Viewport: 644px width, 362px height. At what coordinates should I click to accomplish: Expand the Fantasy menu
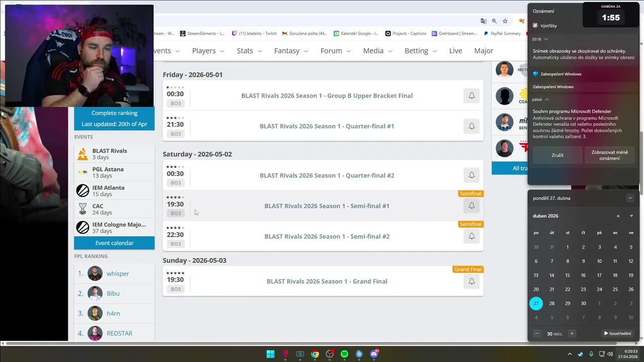(x=291, y=51)
